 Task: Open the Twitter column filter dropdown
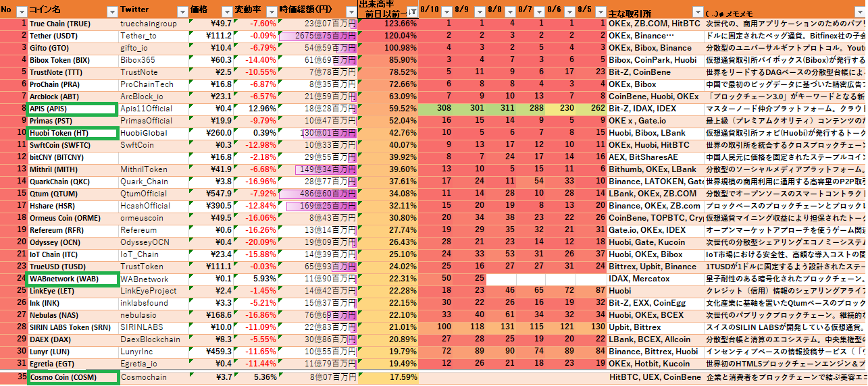tap(181, 11)
